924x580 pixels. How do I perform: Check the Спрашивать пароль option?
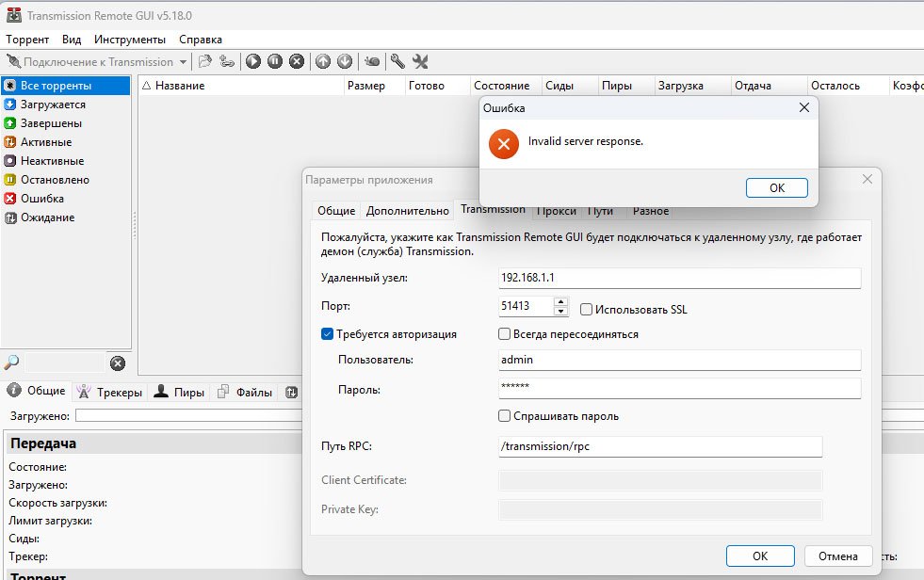click(x=505, y=416)
